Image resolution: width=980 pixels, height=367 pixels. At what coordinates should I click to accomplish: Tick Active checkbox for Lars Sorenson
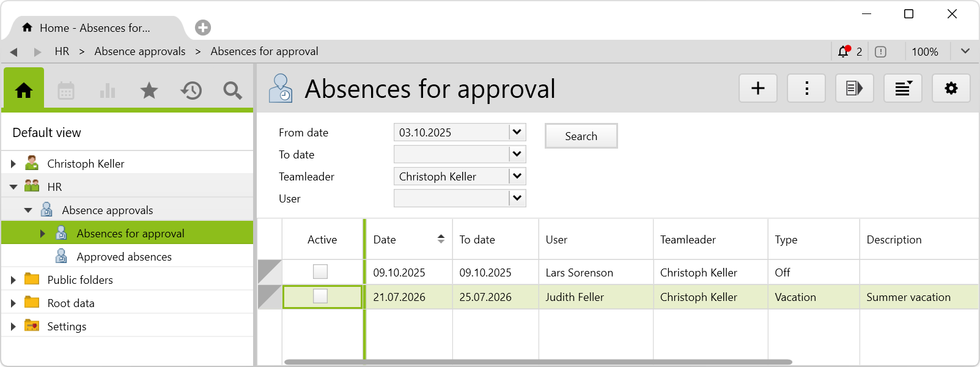pyautogui.click(x=320, y=272)
